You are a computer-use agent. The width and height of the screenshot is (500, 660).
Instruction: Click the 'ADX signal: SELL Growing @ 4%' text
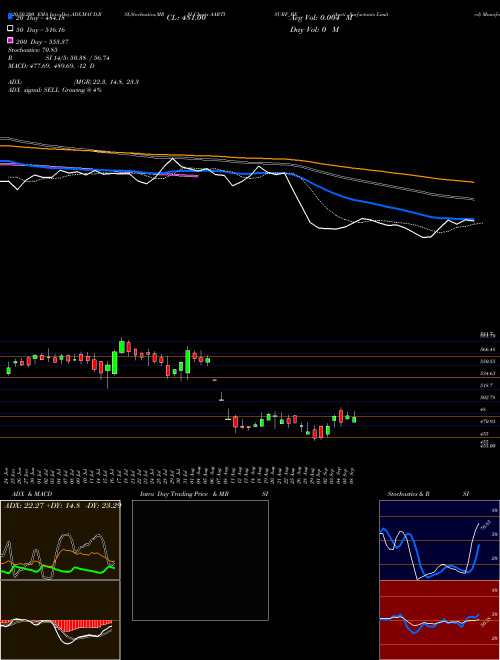click(55, 90)
